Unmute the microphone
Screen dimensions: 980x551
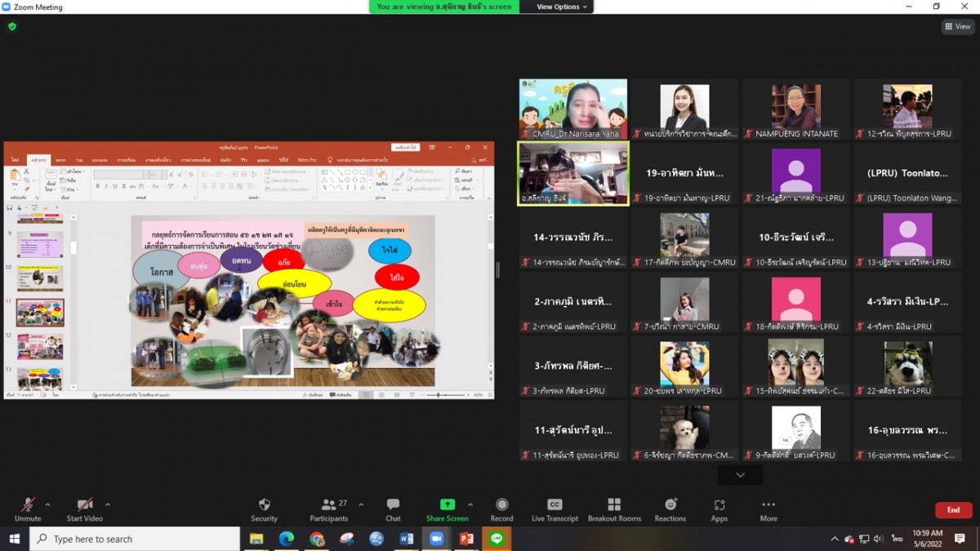(28, 505)
